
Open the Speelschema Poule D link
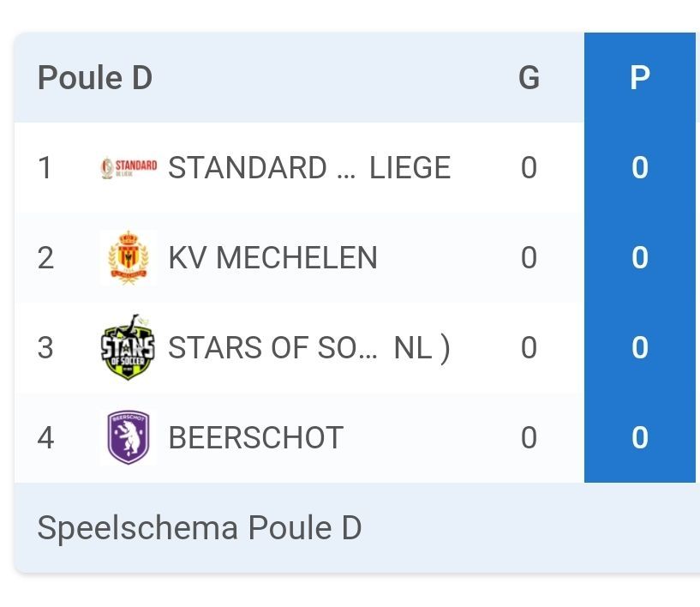pos(199,528)
